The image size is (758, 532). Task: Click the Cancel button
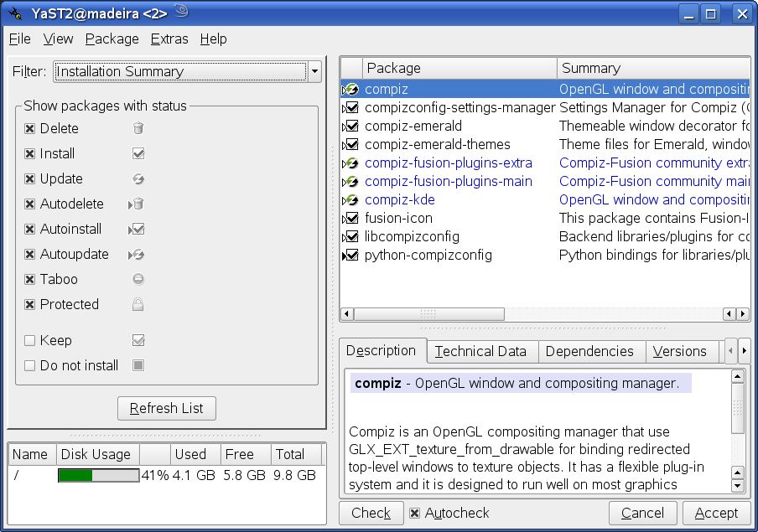pos(642,513)
